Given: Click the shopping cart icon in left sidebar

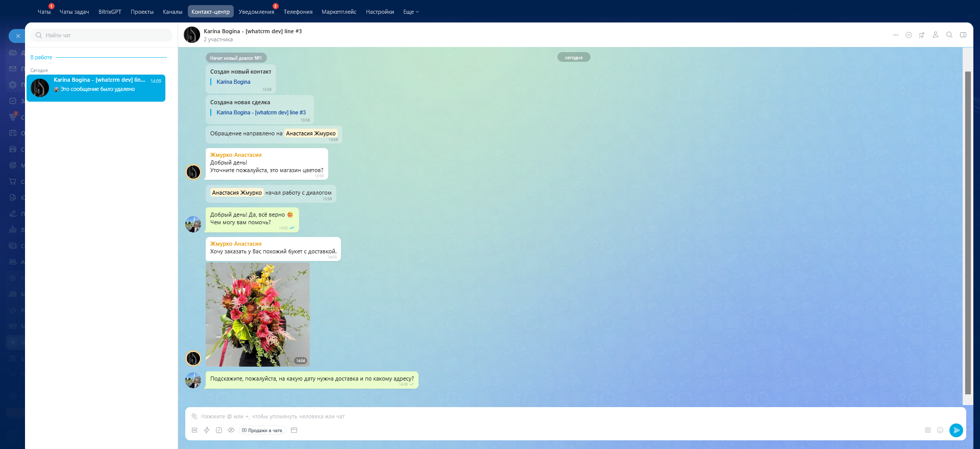Looking at the screenshot, I should 13,181.
